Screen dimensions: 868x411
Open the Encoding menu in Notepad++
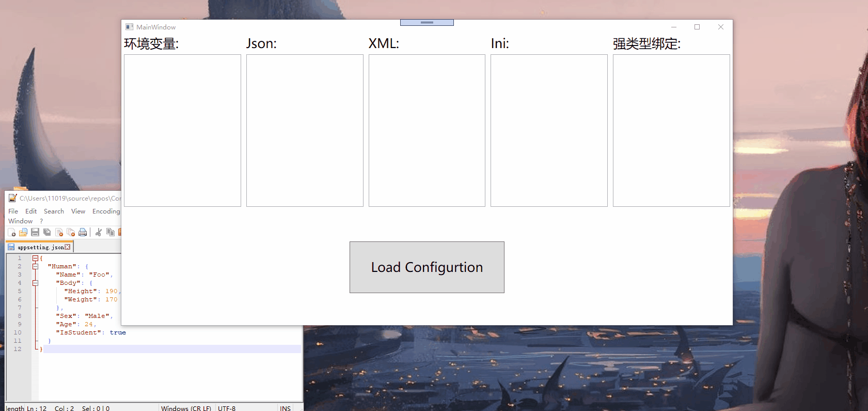coord(106,211)
